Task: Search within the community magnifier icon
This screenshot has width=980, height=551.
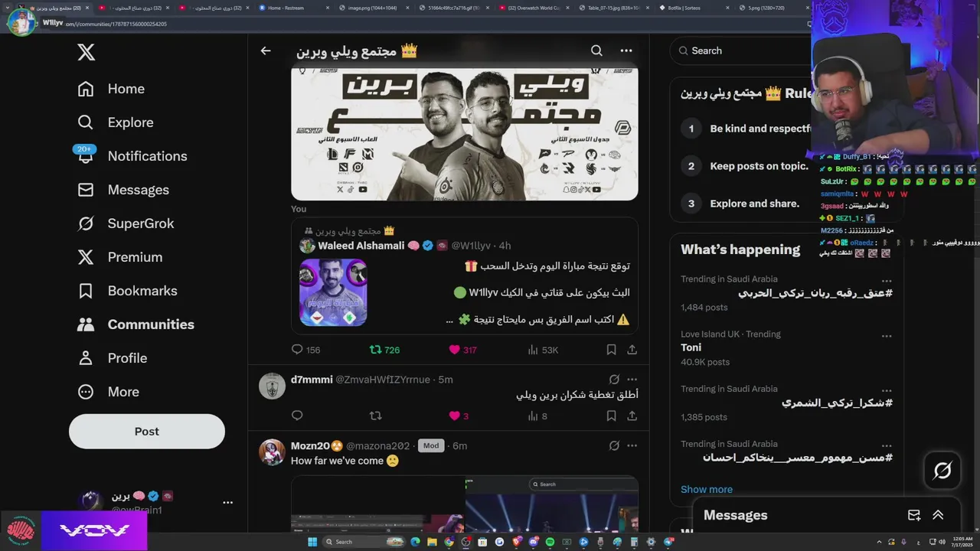Action: (596, 51)
